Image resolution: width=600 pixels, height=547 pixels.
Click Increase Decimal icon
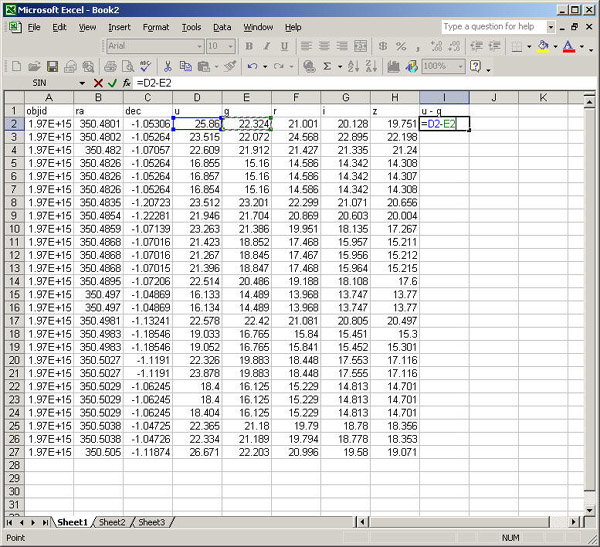tap(436, 46)
